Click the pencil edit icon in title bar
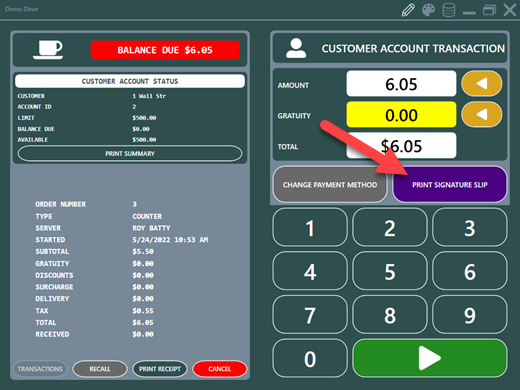The image size is (520, 390). coord(408,10)
